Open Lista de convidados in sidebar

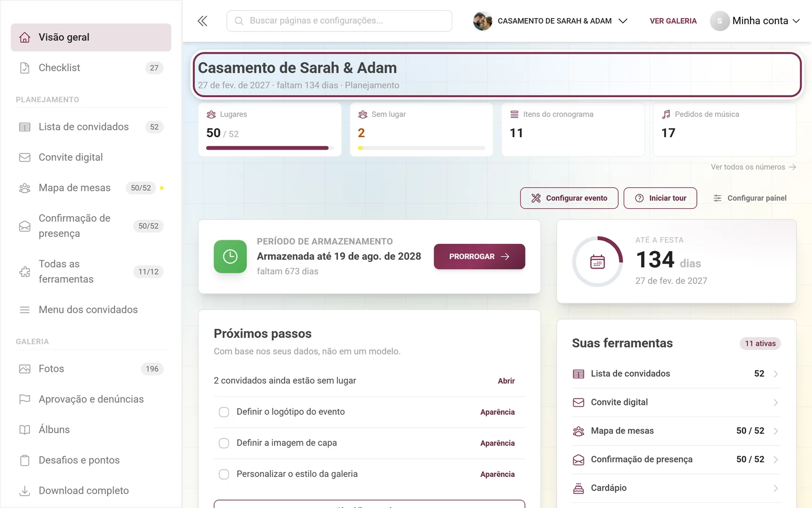[x=91, y=127]
